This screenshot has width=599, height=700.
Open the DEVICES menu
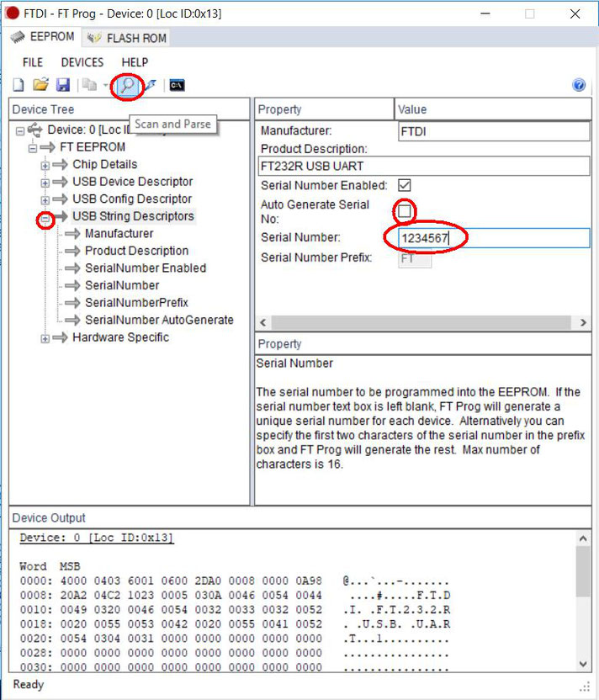82,62
